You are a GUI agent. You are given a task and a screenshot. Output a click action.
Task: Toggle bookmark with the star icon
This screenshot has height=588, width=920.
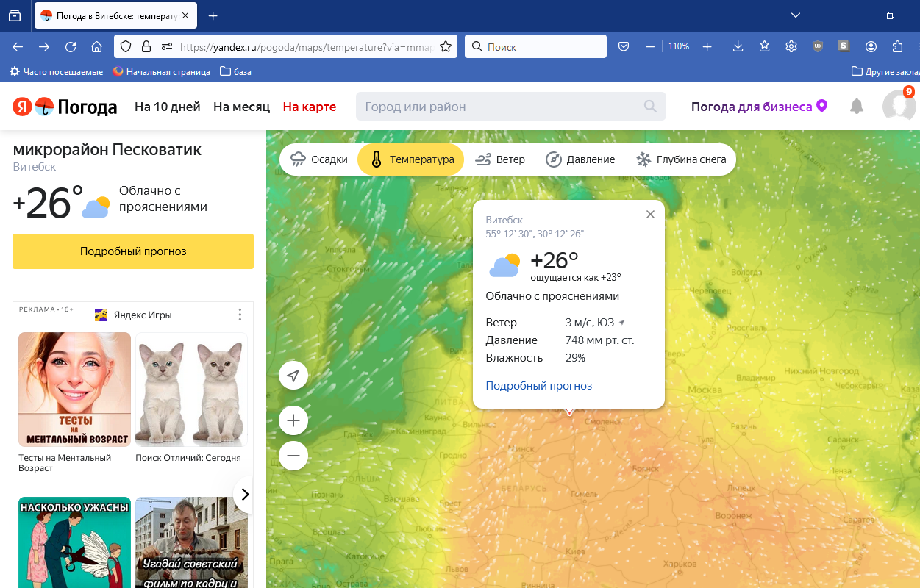pyautogui.click(x=446, y=46)
